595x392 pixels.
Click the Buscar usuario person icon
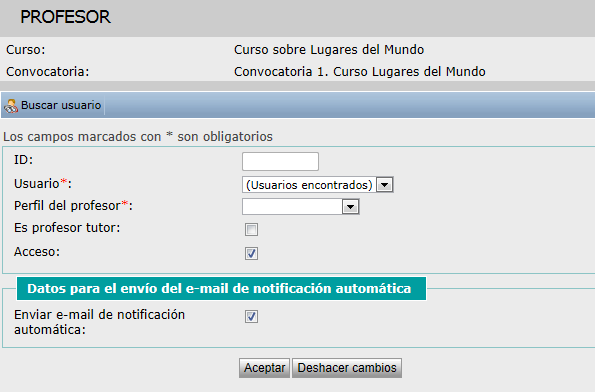[x=11, y=106]
